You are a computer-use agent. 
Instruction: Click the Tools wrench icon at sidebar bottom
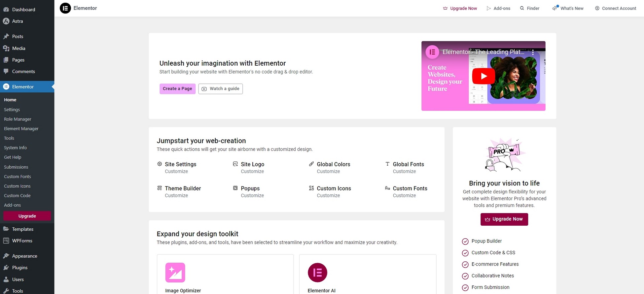[6, 291]
